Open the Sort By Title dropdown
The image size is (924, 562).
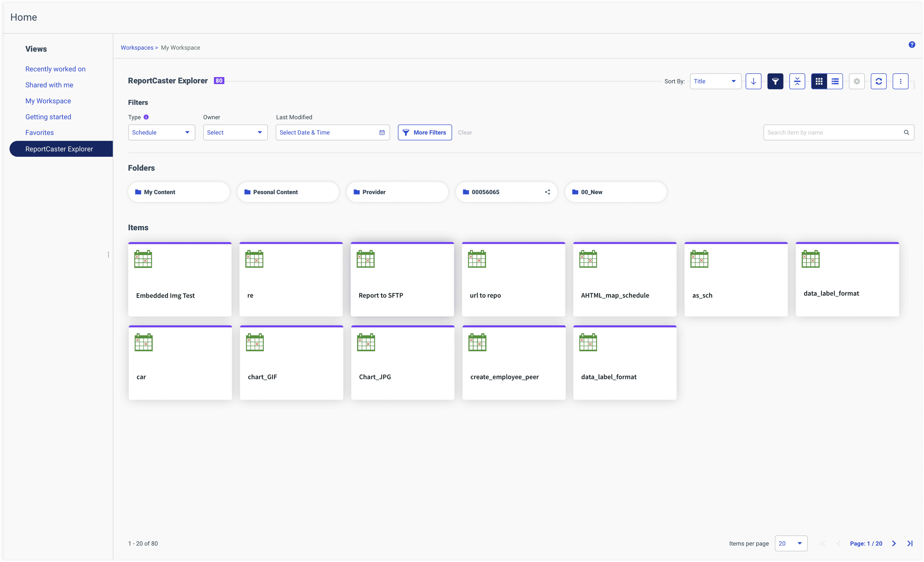[x=715, y=81]
